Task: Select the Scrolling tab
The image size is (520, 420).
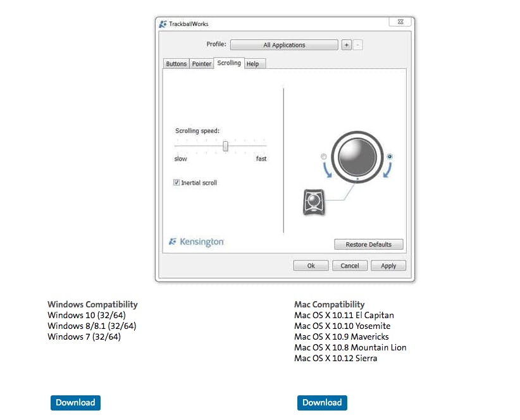Action: tap(229, 63)
